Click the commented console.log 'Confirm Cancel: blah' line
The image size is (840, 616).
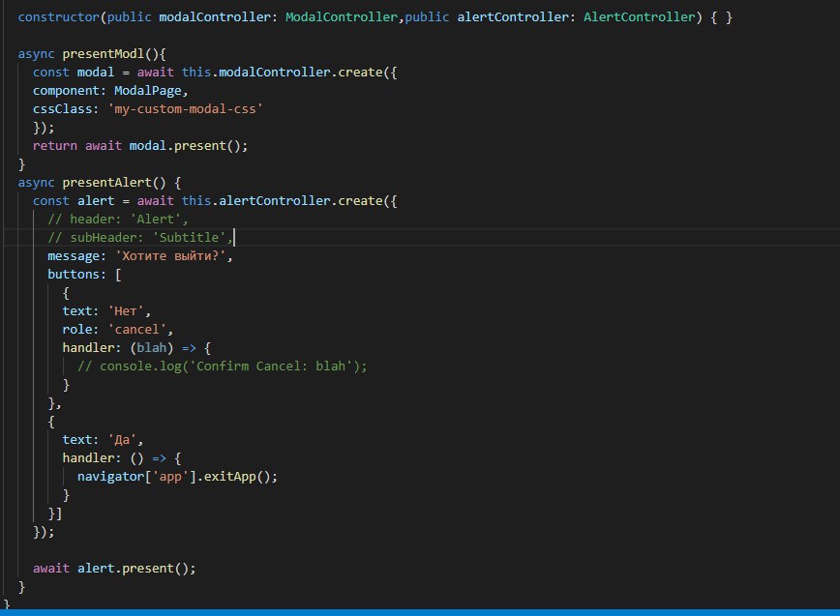(223, 367)
